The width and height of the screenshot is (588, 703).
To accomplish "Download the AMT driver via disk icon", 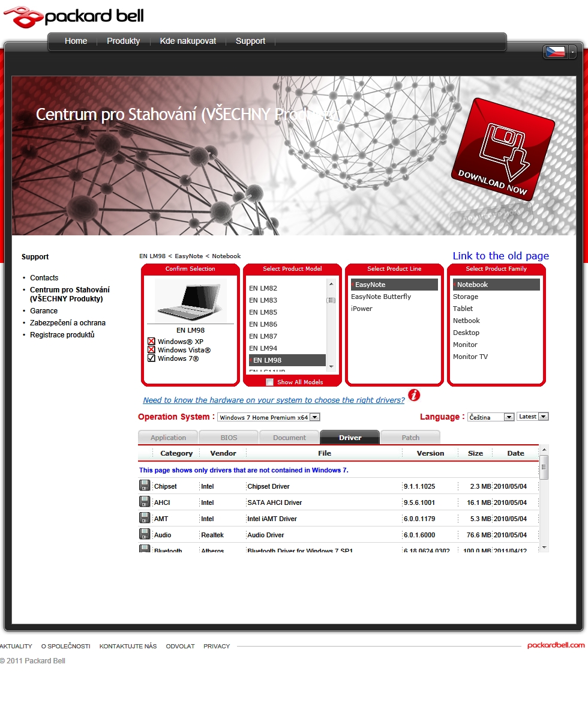I will point(145,518).
